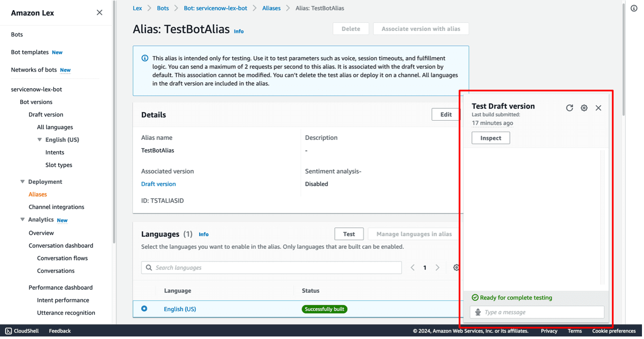This screenshot has height=339, width=644.
Task: Open Bots in the breadcrumb
Action: (x=163, y=8)
